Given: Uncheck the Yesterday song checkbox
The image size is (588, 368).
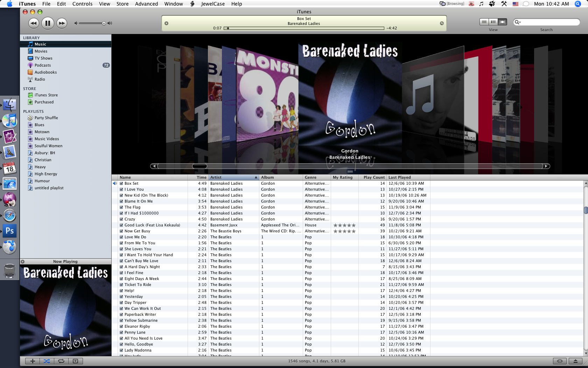Looking at the screenshot, I should pos(121,297).
